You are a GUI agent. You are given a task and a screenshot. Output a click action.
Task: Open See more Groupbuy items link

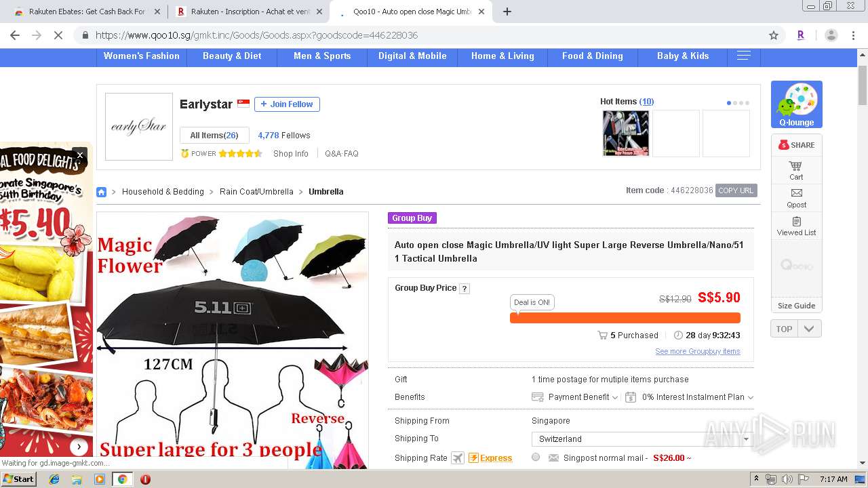pyautogui.click(x=697, y=352)
